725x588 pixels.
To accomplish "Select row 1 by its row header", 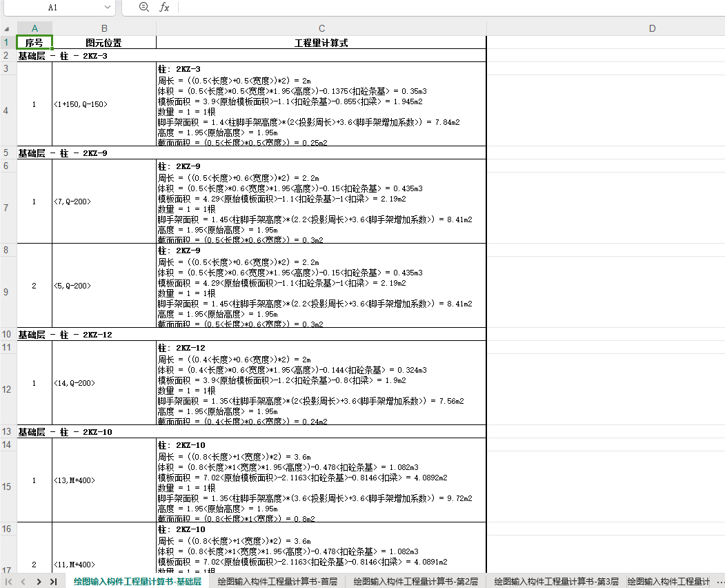I will [6, 43].
